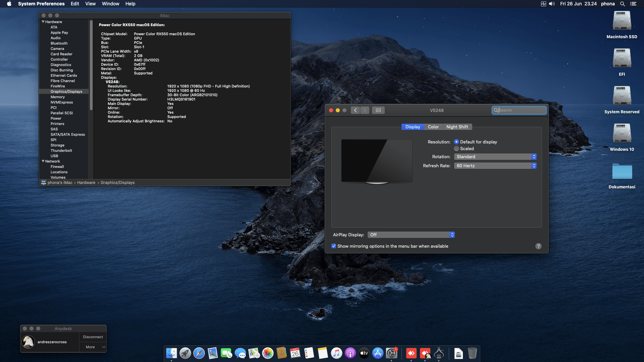Collapse the Network tree section
Viewport: 644px width, 362px height.
[43, 161]
